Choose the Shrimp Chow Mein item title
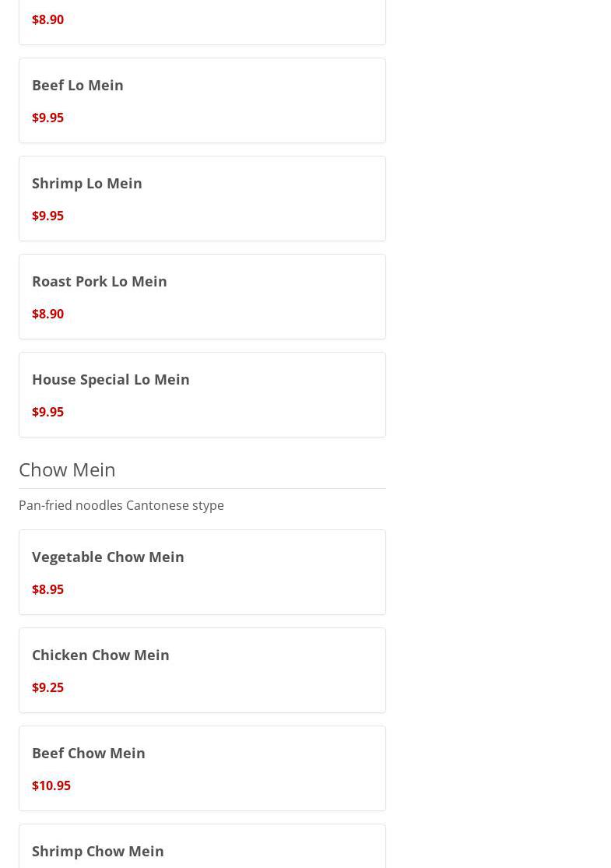Viewport: 611px width, 868px height. [x=98, y=851]
